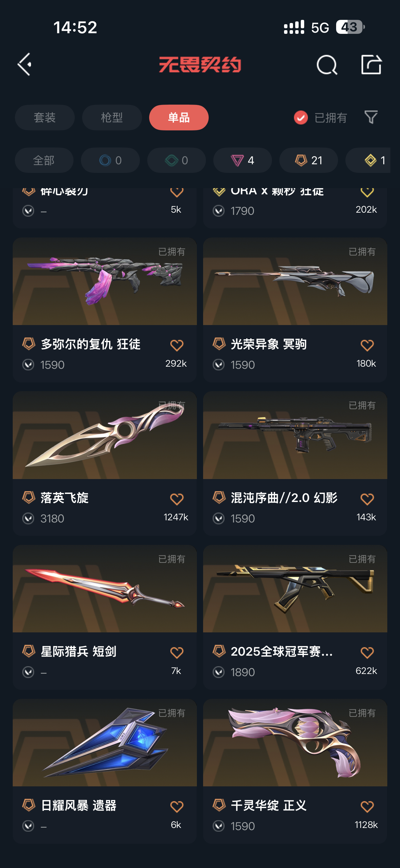Toggle the 已拥有 owned checkbox
This screenshot has width=400, height=868.
[x=301, y=118]
